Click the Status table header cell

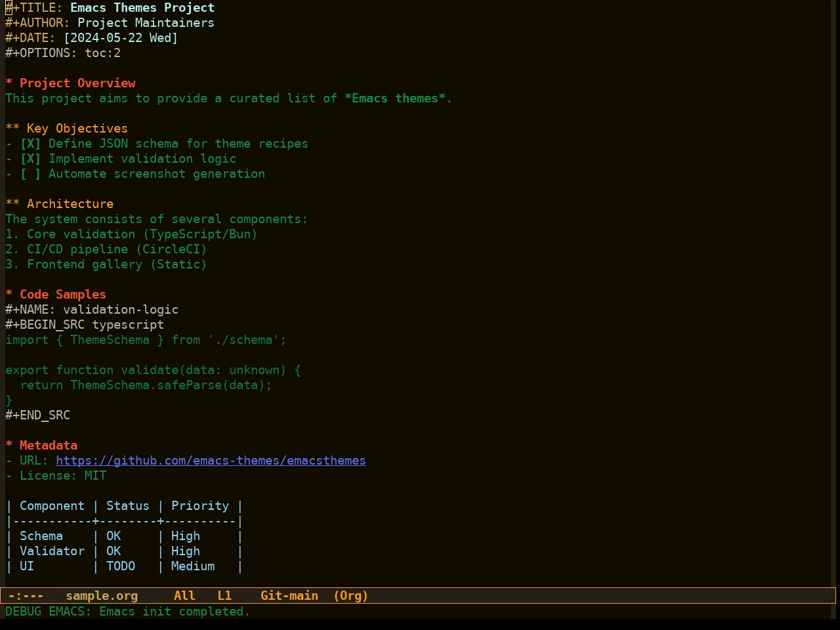[x=128, y=506]
